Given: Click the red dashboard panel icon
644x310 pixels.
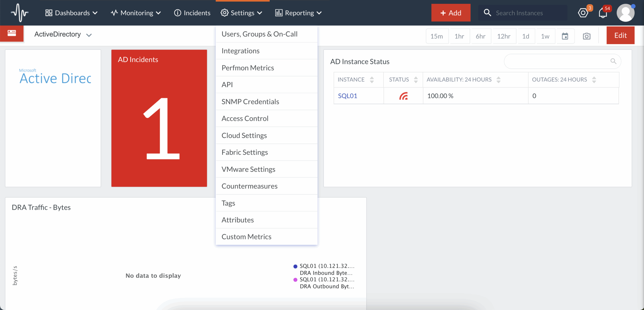Looking at the screenshot, I should tap(12, 33).
